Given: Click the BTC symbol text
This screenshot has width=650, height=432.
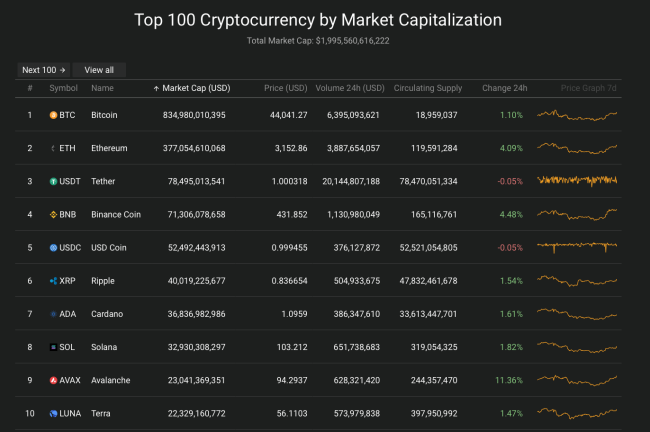Looking at the screenshot, I should pos(67,115).
